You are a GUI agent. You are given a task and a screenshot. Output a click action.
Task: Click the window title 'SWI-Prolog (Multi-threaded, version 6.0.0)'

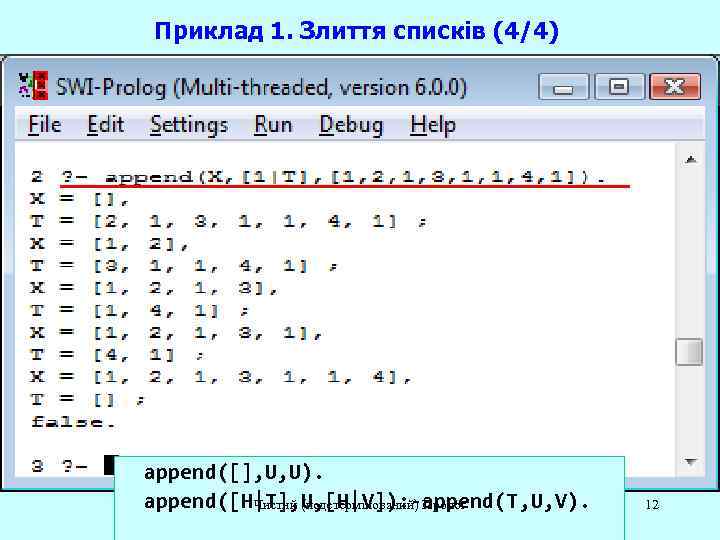(261, 87)
